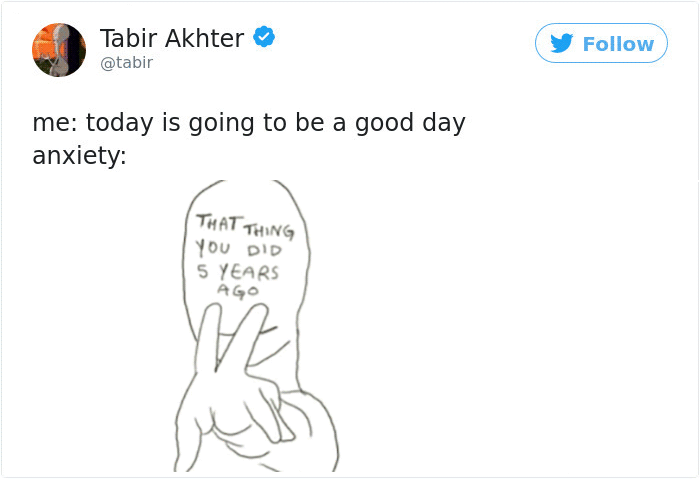Click the 'Follow' label text
The height and width of the screenshot is (479, 700).
coord(618,44)
